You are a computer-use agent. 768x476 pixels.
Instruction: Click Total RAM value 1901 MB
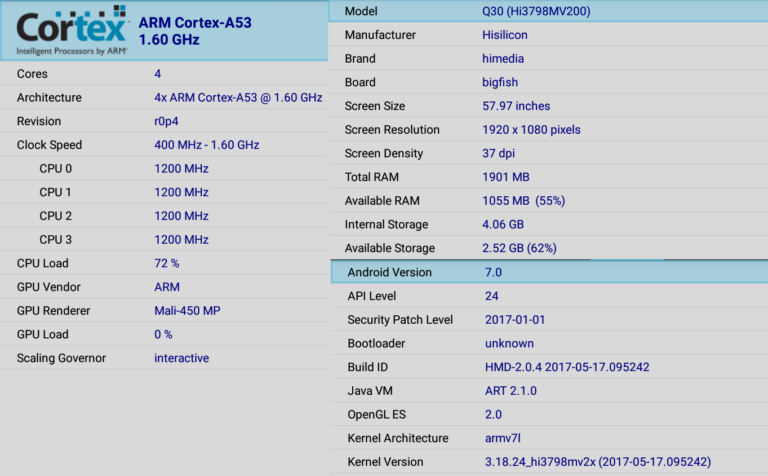click(505, 177)
